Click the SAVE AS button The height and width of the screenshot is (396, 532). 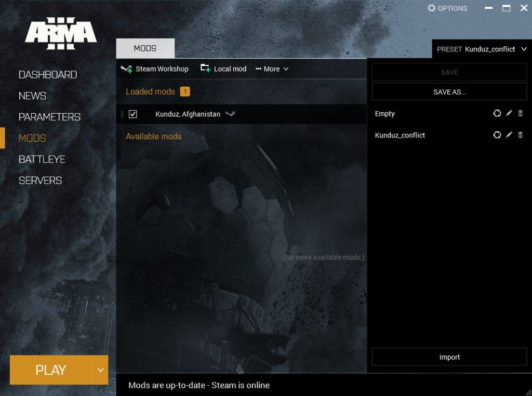449,91
